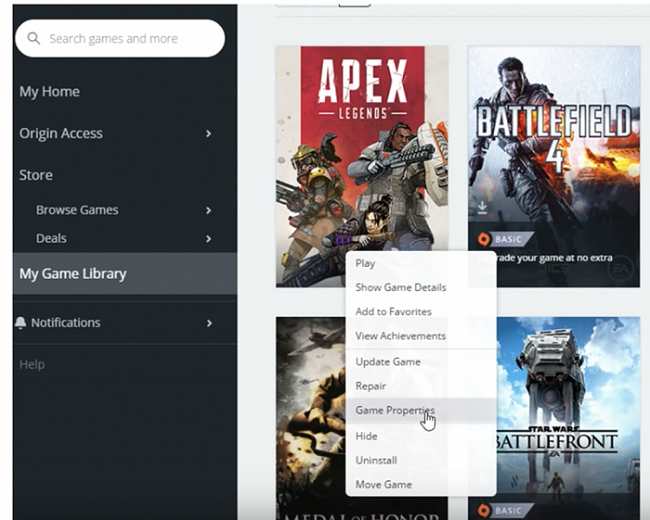Viewport: 650px width, 520px height.
Task: Open Game Properties from the menu
Action: [x=421, y=411]
